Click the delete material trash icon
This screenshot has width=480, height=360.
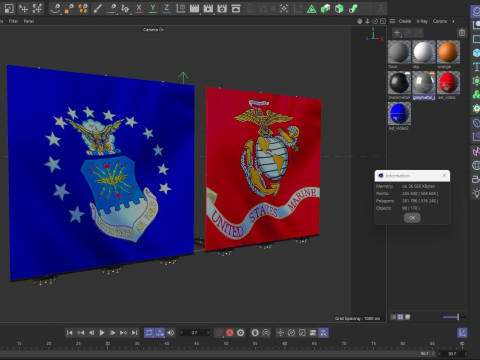[x=462, y=33]
